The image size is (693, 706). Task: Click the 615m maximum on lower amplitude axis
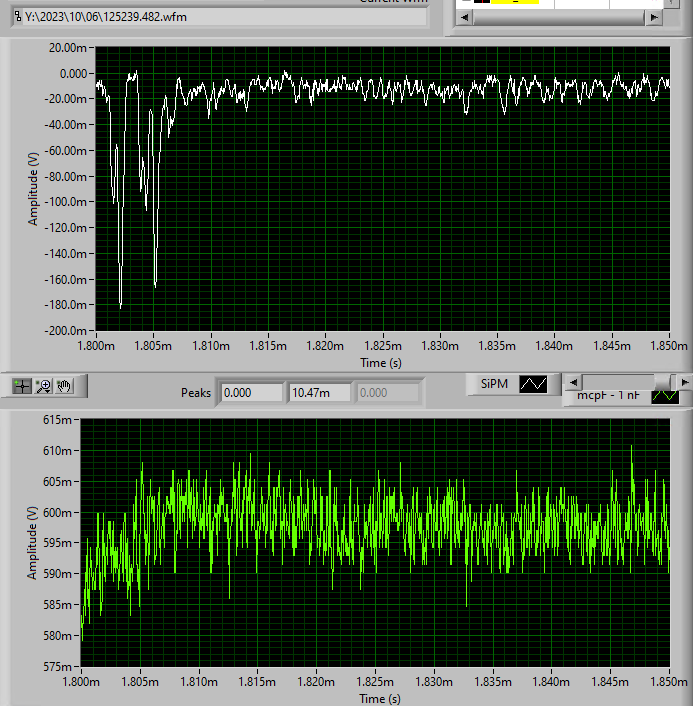[x=58, y=419]
